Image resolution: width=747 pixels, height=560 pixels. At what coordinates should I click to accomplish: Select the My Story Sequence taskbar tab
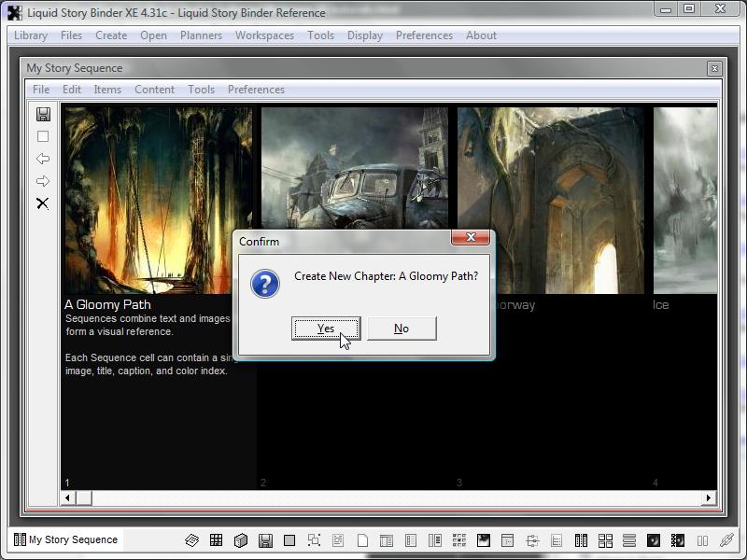[x=65, y=539]
